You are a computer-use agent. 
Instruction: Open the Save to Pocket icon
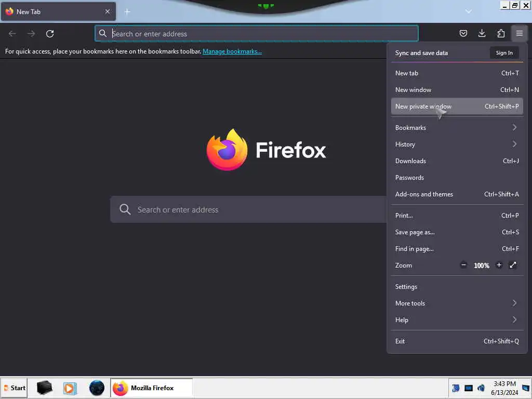tap(463, 33)
